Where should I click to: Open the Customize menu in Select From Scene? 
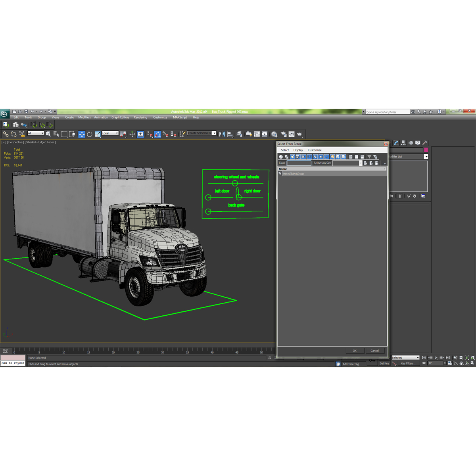tap(314, 150)
